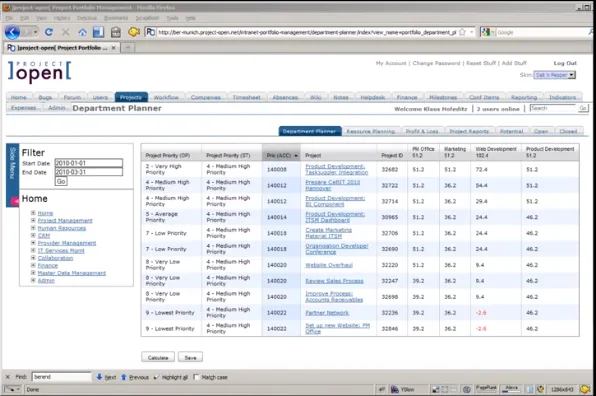Open a new tab with the plus button
Screen dimensions: 596x396
click(x=128, y=48)
